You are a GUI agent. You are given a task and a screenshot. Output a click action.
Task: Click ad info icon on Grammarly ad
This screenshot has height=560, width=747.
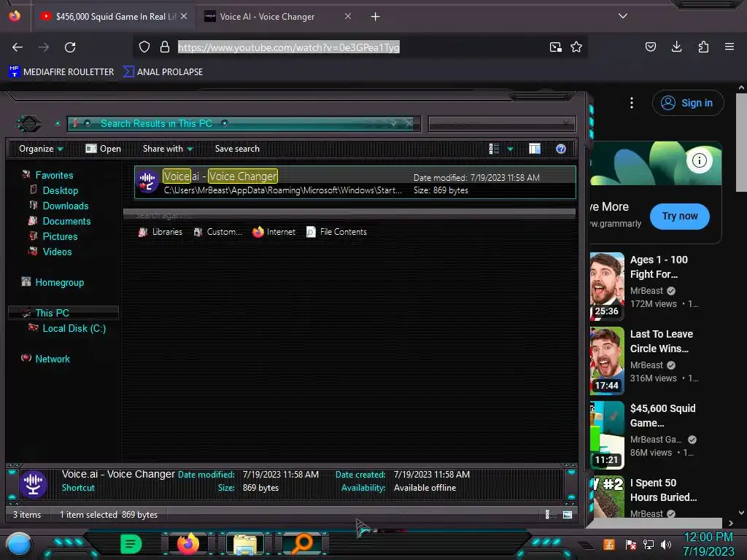[x=699, y=160]
